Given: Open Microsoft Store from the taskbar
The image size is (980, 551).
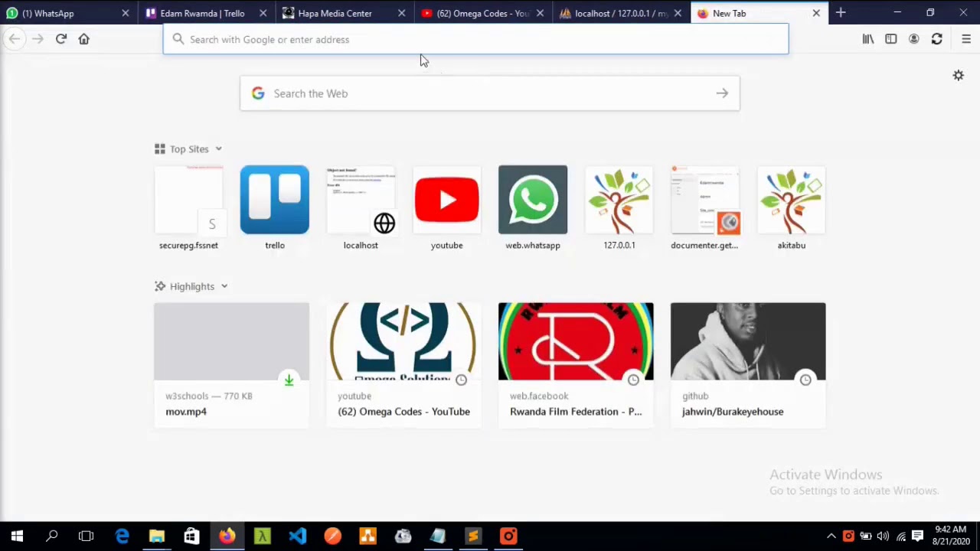Looking at the screenshot, I should point(191,536).
